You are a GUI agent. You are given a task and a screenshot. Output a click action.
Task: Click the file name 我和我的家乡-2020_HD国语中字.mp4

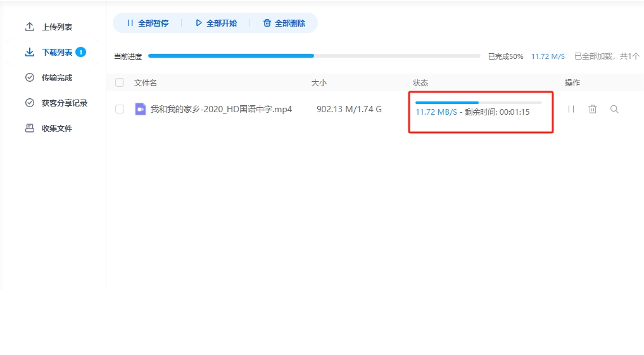tap(221, 109)
